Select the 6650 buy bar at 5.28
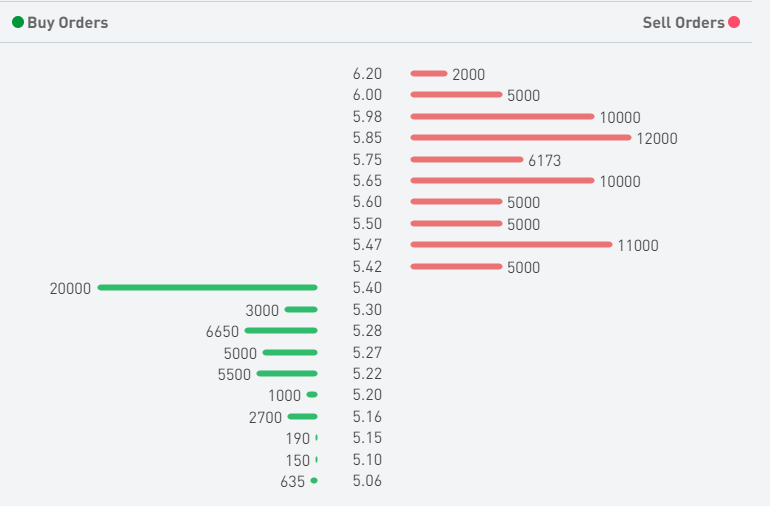 pos(280,331)
